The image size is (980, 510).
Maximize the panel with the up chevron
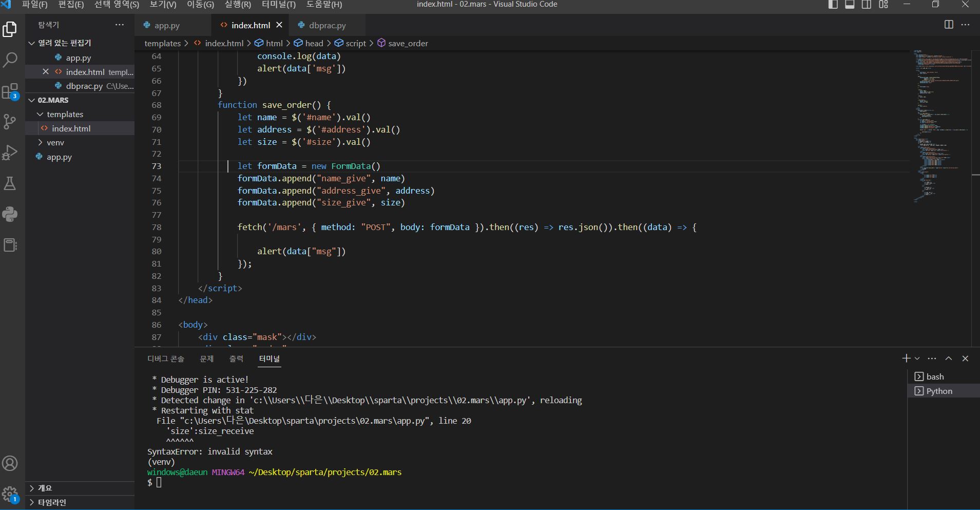(x=949, y=358)
